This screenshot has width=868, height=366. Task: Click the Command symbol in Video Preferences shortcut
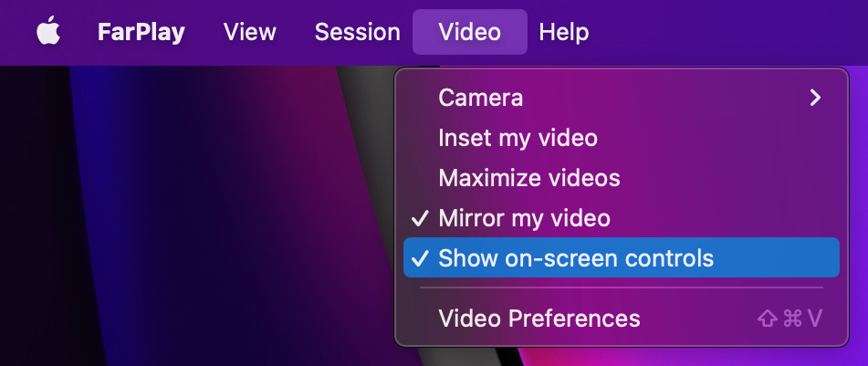tap(790, 319)
